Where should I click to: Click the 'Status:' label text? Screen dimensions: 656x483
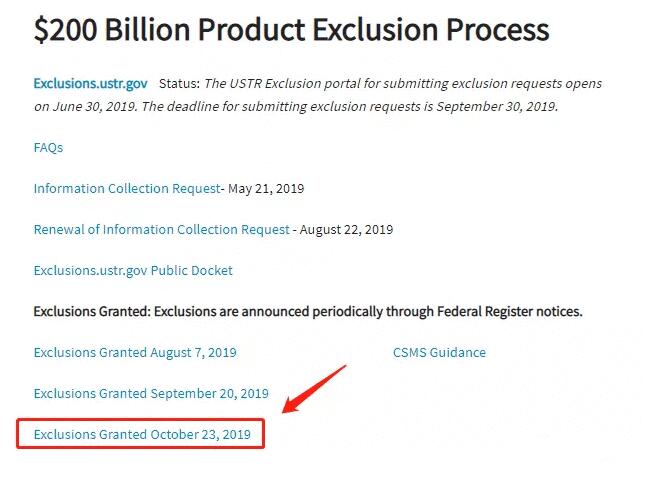[x=179, y=84]
